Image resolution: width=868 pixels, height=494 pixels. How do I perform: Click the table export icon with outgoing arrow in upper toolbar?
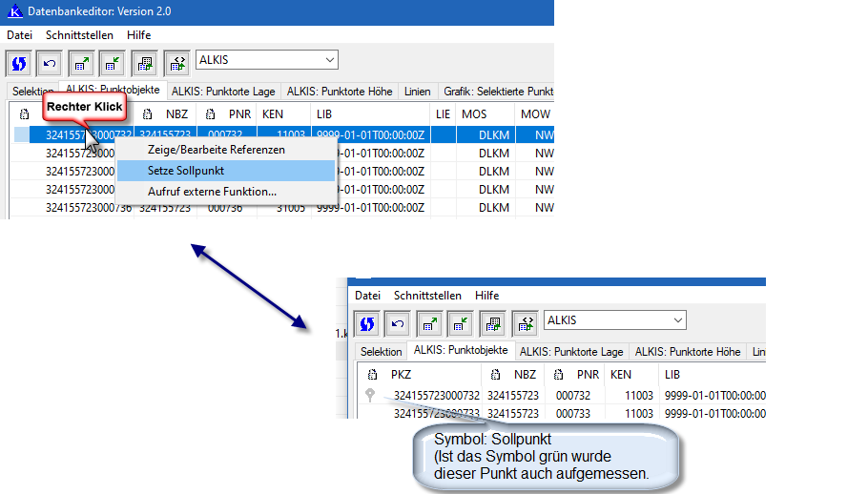tap(82, 63)
